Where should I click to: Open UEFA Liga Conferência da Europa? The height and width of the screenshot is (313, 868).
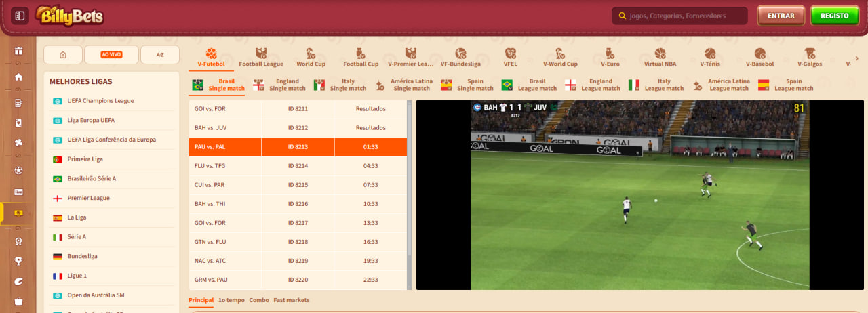[x=112, y=140]
